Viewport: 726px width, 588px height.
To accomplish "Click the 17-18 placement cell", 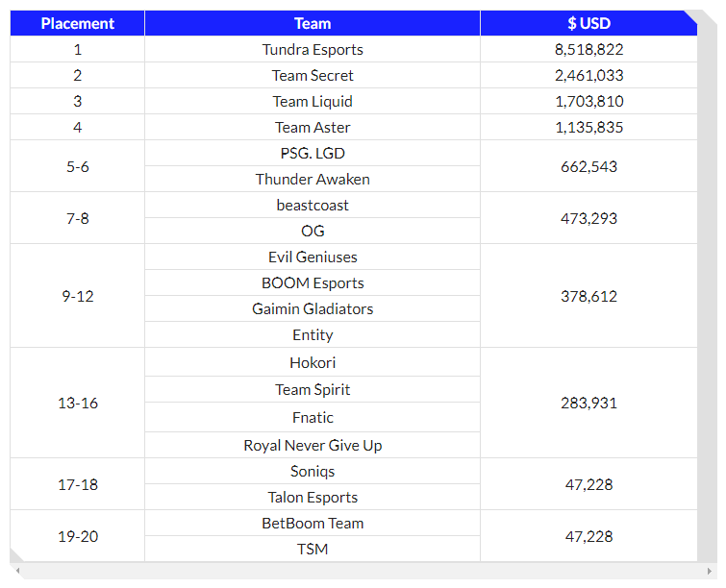I will [x=77, y=484].
